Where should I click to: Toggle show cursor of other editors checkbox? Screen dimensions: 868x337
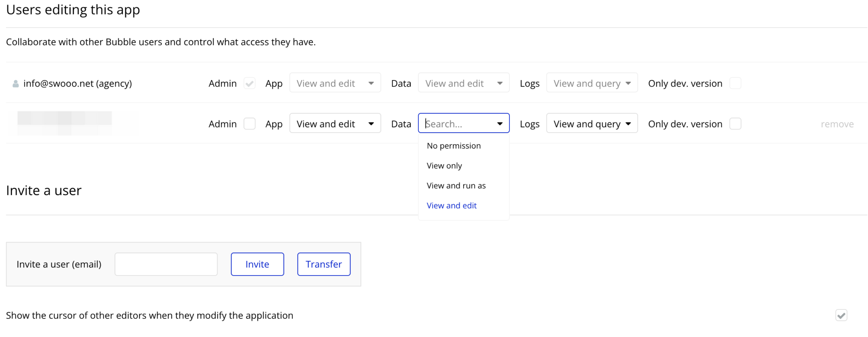click(x=841, y=315)
